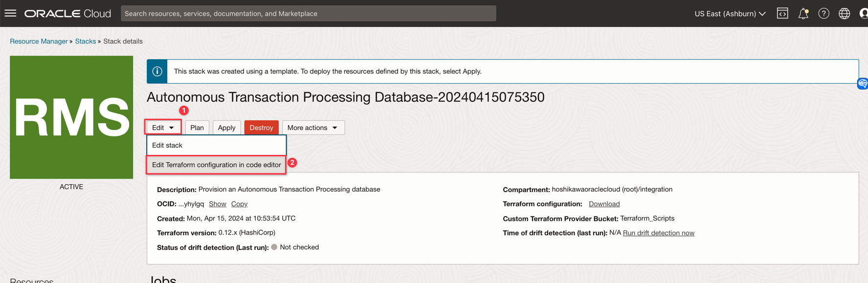
Task: Choose Edit Terraform configuration in code editor
Action: tap(216, 165)
